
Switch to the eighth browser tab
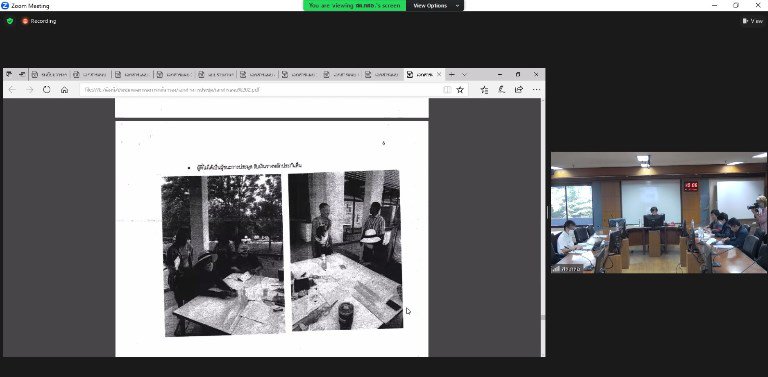click(341, 74)
